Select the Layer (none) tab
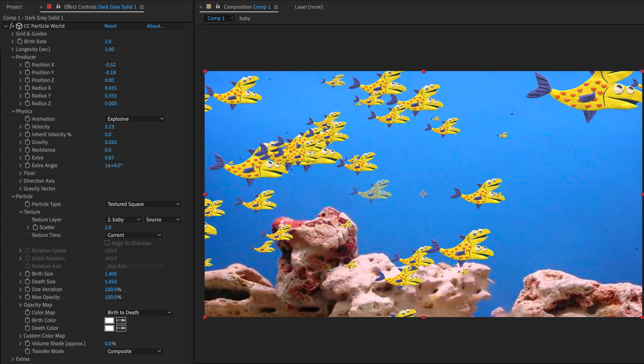Viewport: 644px width, 364px height. pos(309,7)
